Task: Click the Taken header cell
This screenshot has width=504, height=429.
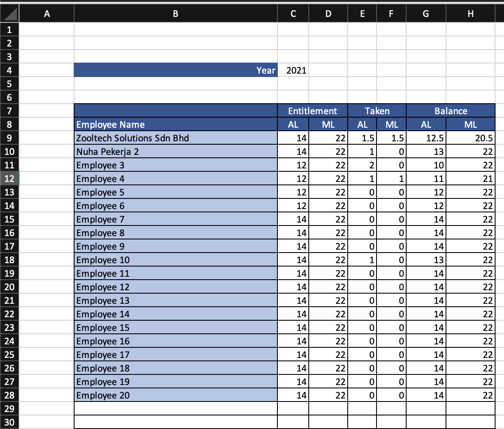Action: [377, 111]
